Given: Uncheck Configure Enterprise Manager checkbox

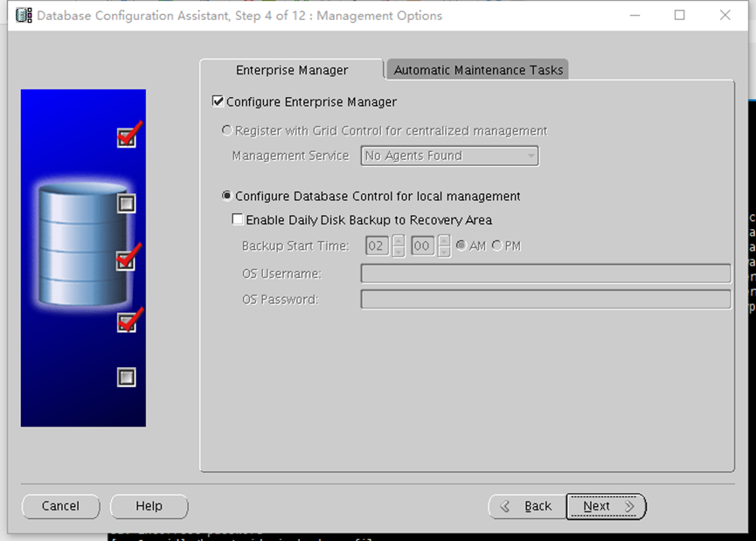Looking at the screenshot, I should tap(218, 101).
